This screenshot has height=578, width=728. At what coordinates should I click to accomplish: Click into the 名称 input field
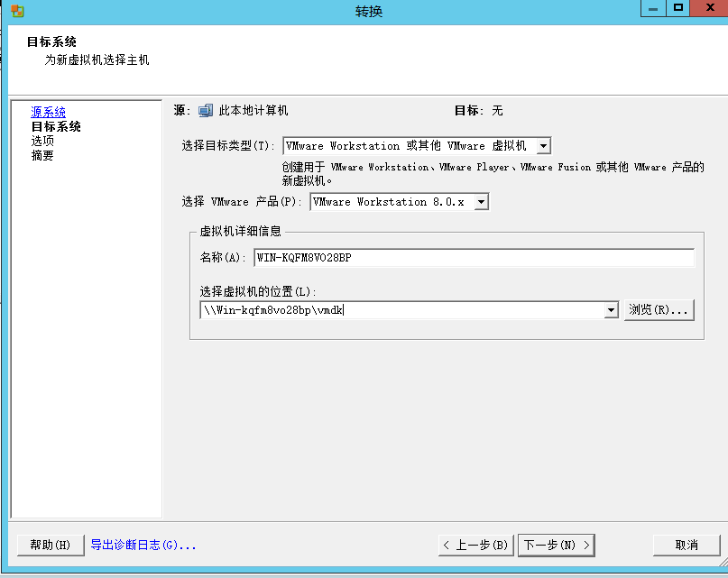coord(474,258)
